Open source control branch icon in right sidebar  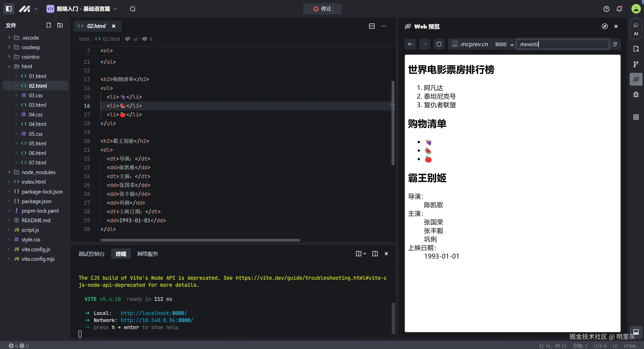(636, 64)
